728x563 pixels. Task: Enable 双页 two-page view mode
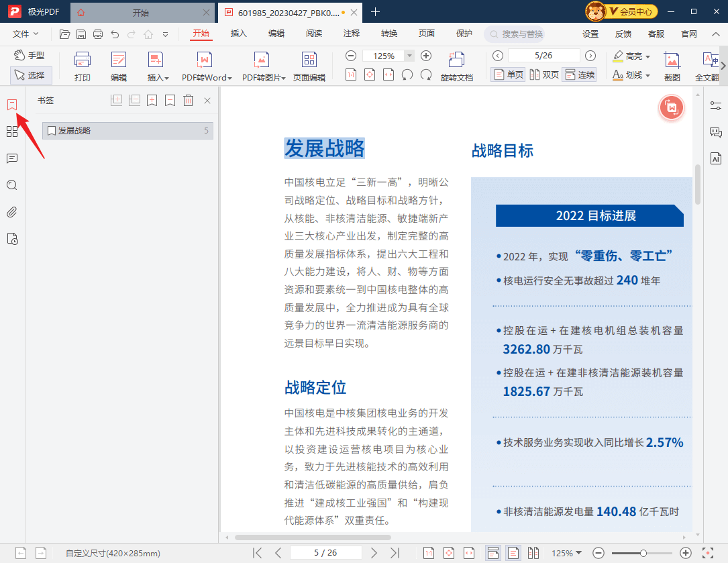[x=545, y=74]
